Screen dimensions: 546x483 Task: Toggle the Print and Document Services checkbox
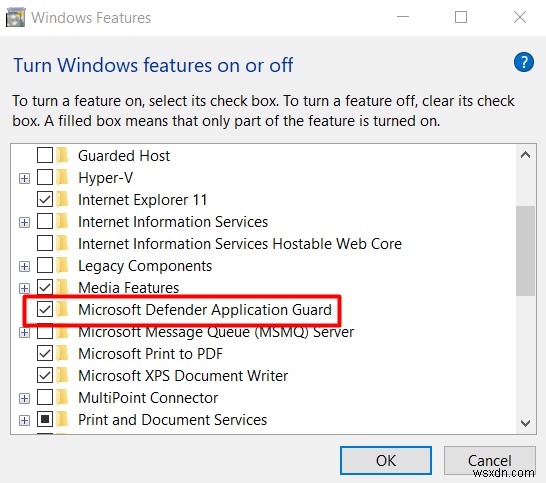45,419
